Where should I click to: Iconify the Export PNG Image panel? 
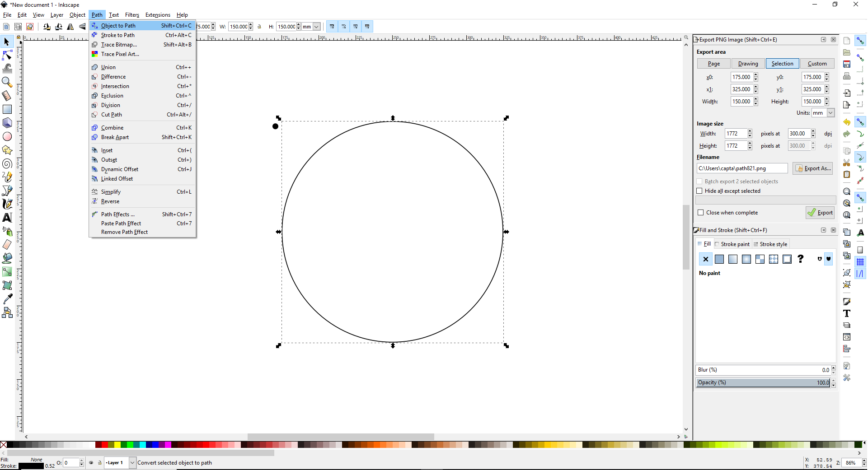(824, 40)
